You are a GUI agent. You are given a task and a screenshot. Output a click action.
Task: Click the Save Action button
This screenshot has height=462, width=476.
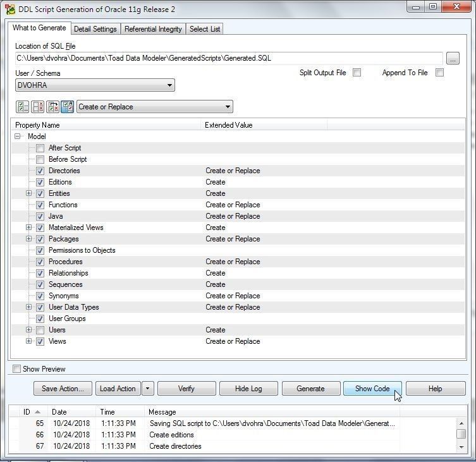click(x=63, y=389)
